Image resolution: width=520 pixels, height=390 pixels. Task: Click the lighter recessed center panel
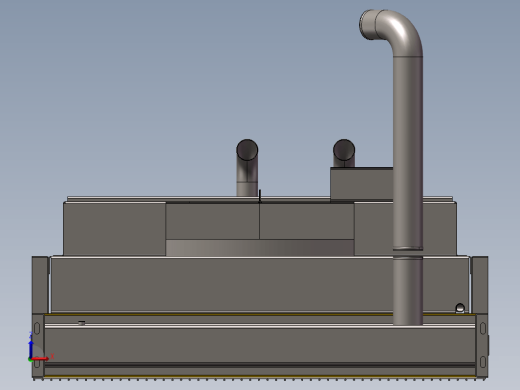260,248
